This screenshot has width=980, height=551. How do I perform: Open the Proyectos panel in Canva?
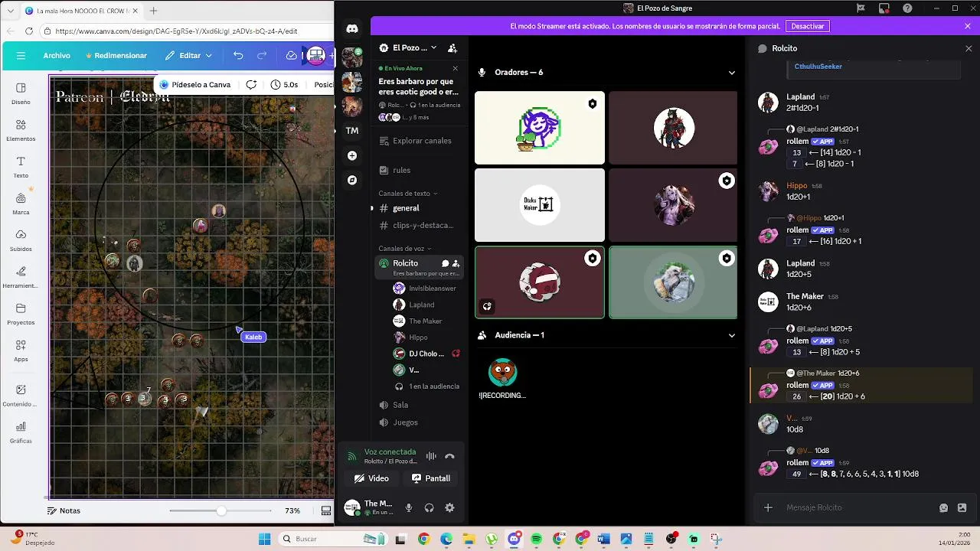coord(21,314)
